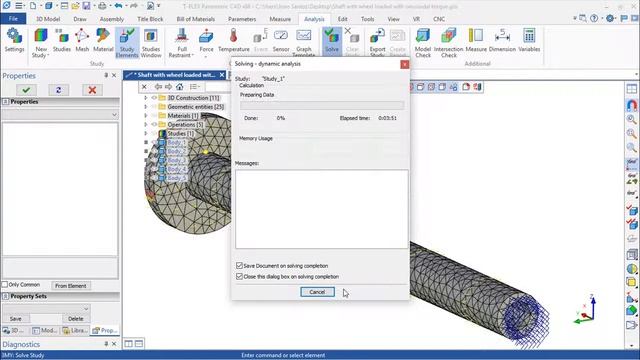Open the Studies Window
Image resolution: width=640 pixels, height=360 pixels.
[x=151, y=42]
